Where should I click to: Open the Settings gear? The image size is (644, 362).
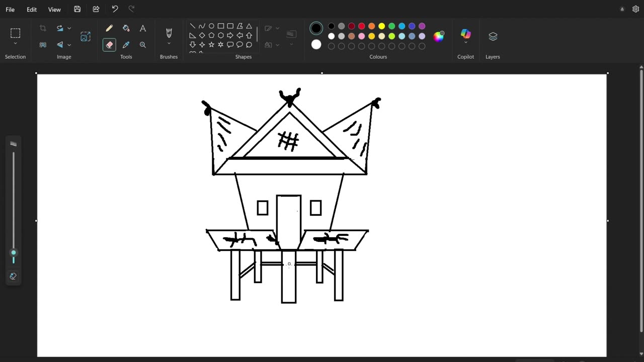(635, 9)
